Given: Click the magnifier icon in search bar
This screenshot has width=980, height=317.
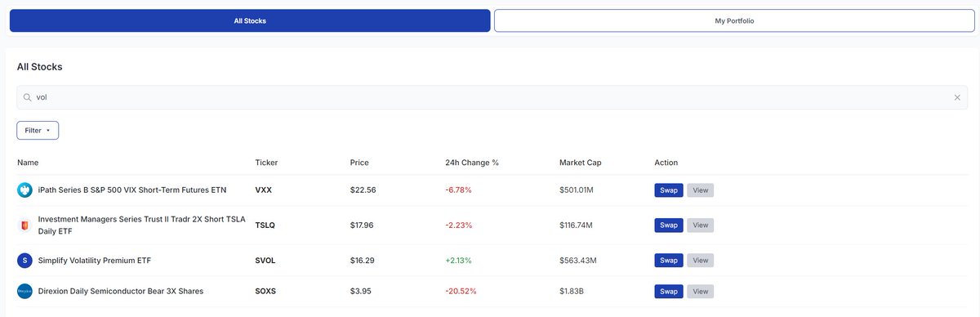Looking at the screenshot, I should coord(27,97).
